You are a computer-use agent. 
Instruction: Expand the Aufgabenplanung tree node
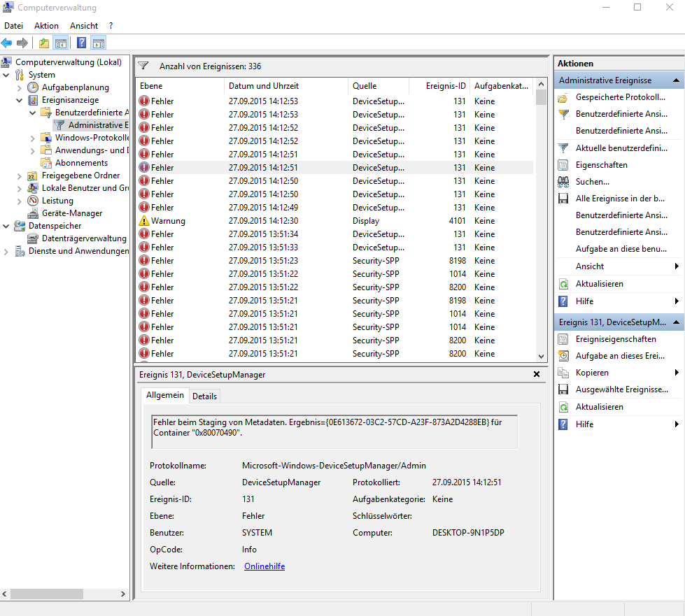pyautogui.click(x=19, y=88)
